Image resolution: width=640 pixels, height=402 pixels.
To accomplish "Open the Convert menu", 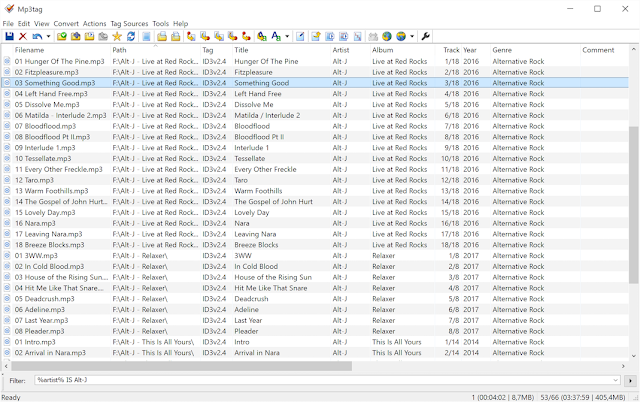I will click(66, 24).
